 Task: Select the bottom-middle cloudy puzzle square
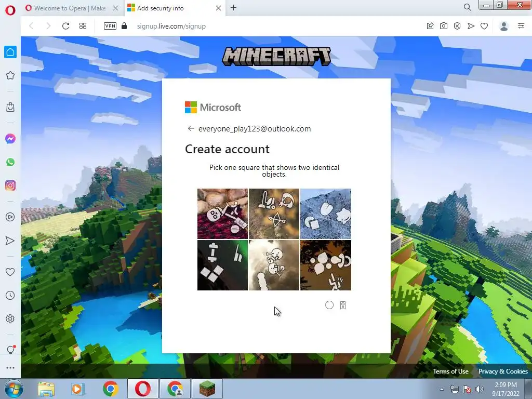click(274, 265)
